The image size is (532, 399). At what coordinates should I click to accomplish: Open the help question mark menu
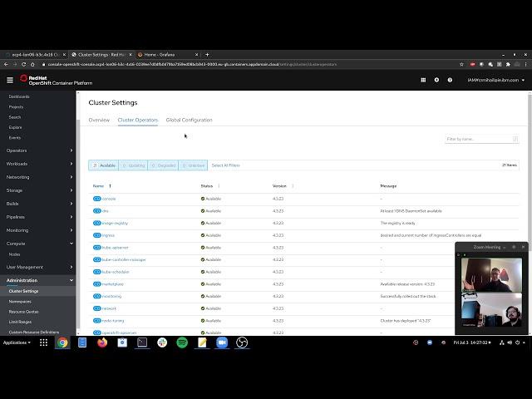coord(450,80)
